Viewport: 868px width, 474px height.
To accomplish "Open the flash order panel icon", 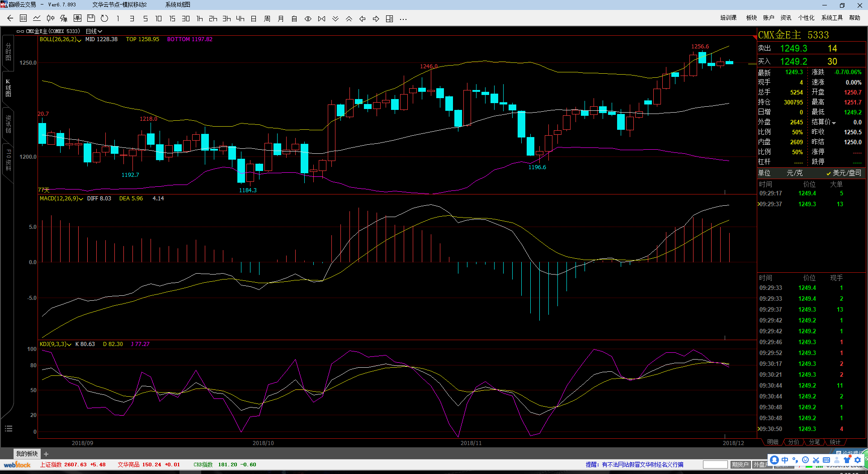I will point(77,19).
